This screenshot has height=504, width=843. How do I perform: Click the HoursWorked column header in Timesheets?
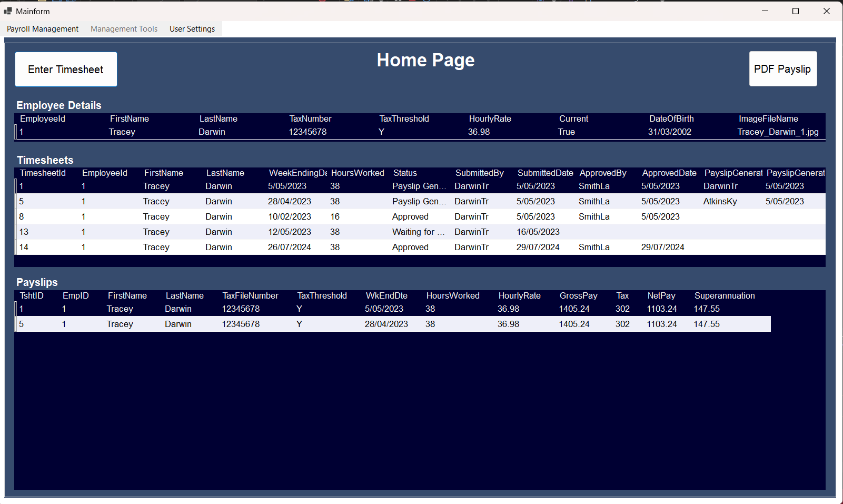(358, 173)
